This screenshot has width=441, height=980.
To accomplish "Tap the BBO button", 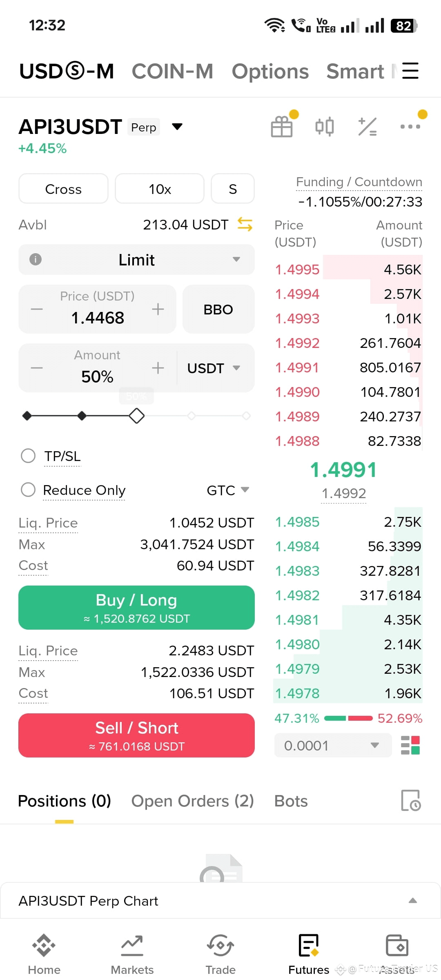I will coord(218,309).
